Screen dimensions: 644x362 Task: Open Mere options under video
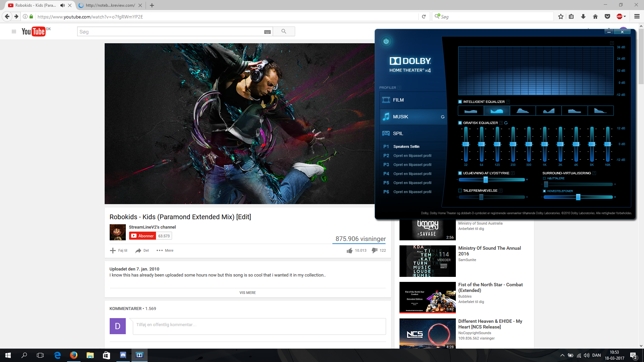click(x=165, y=251)
